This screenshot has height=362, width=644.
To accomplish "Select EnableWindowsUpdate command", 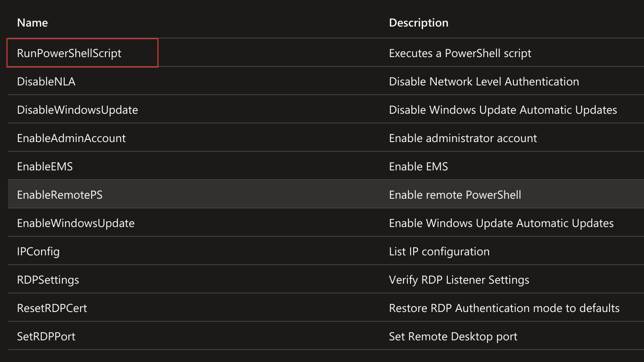I will tap(76, 223).
